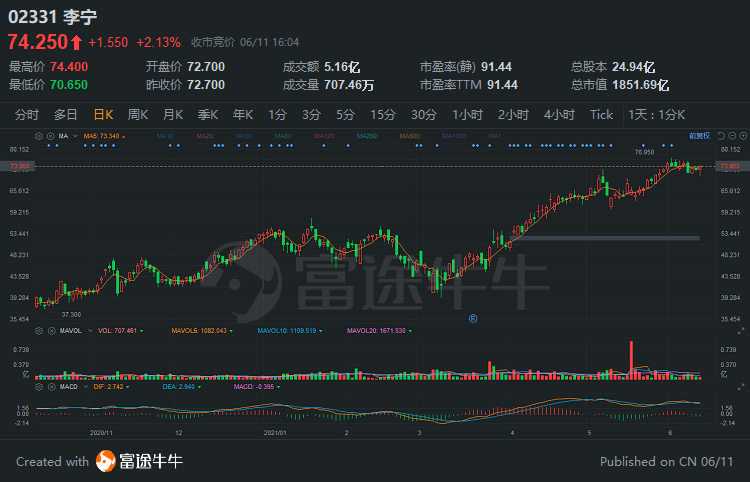This screenshot has height=482, width=750.
Task: Expand the MACD indicator type dropdown
Action: click(x=86, y=386)
